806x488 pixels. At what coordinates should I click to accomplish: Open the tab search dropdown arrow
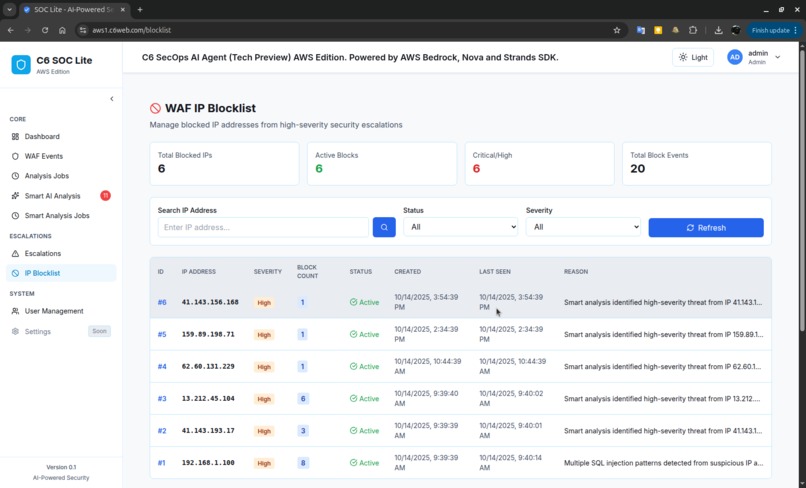point(9,10)
